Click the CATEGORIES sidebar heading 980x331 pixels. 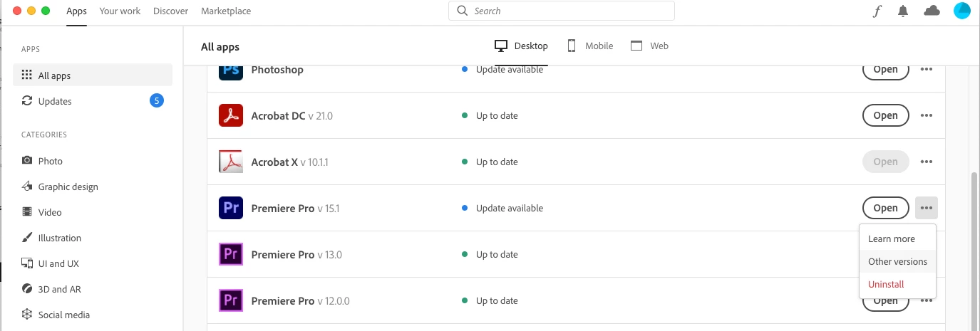pyautogui.click(x=44, y=135)
